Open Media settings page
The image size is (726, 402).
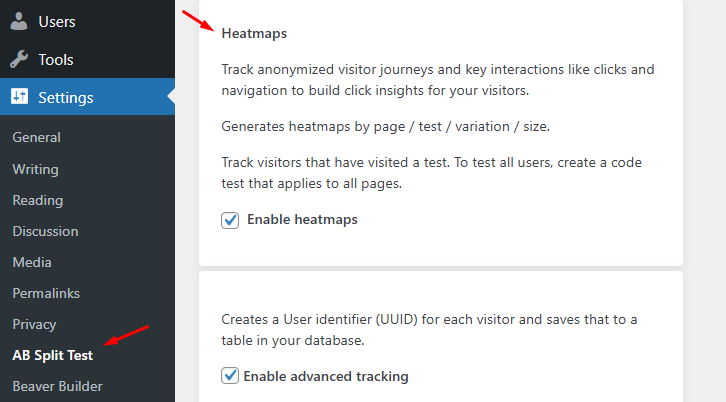(32, 262)
